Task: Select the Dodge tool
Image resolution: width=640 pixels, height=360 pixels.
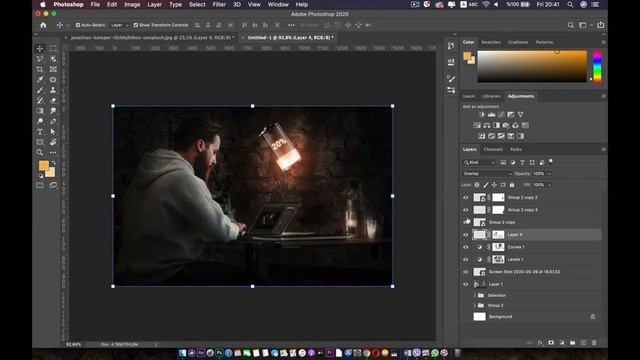Action: coord(40,121)
